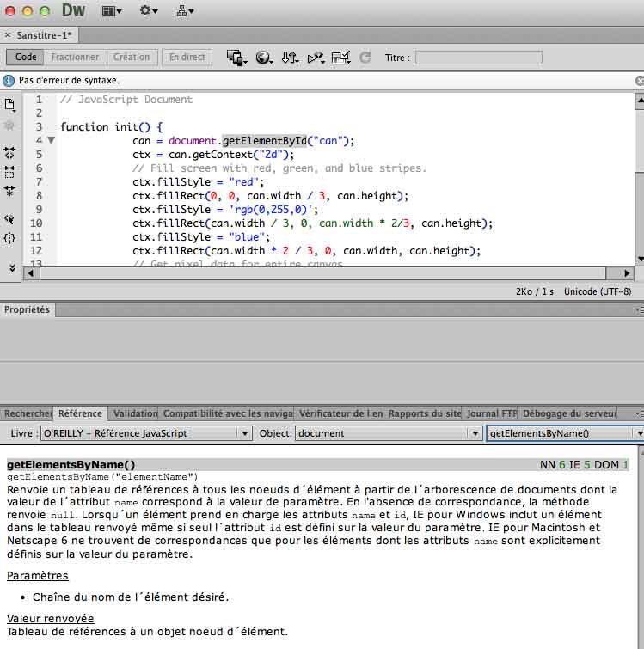
Task: Click the refresh design view icon
Action: click(365, 58)
